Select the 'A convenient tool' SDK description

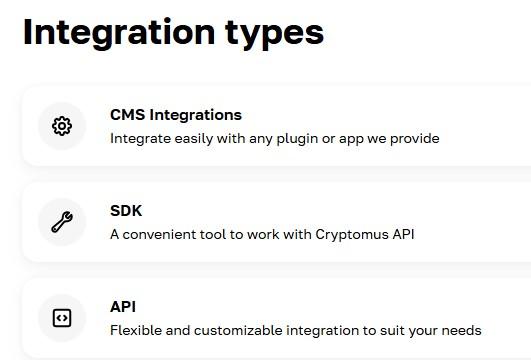(262, 234)
